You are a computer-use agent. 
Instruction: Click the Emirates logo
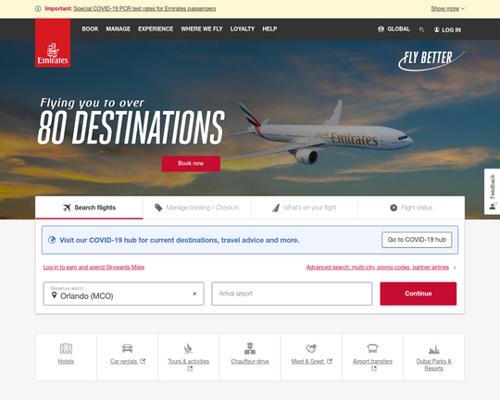click(x=53, y=43)
